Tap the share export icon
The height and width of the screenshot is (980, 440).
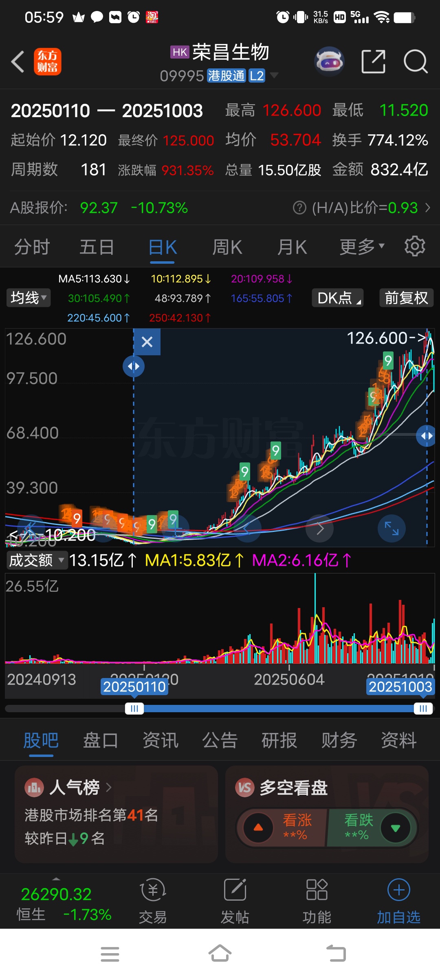click(x=374, y=61)
